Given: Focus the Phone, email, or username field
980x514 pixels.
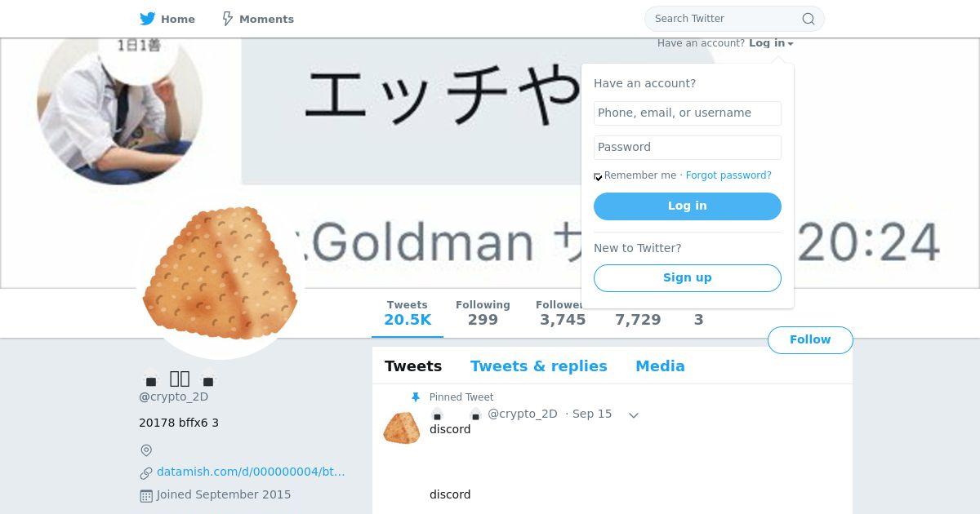Looking at the screenshot, I should [x=688, y=113].
